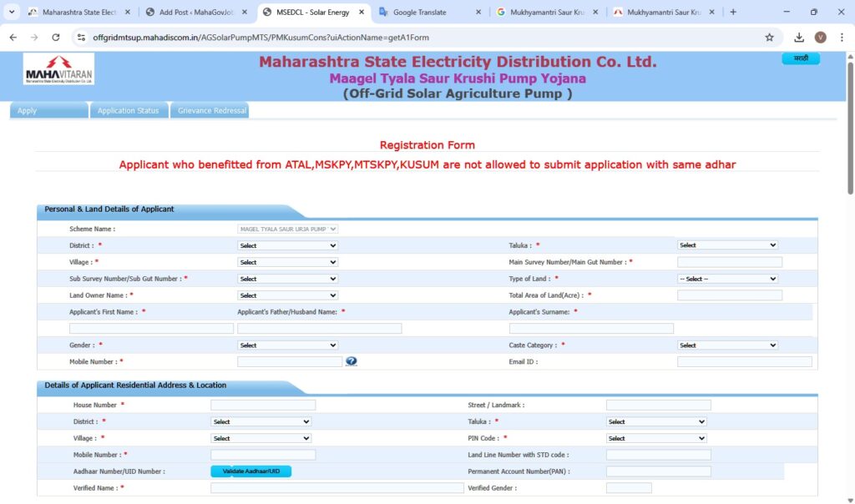Open the Type of Land dropdown
This screenshot has width=855, height=504.
pyautogui.click(x=727, y=279)
